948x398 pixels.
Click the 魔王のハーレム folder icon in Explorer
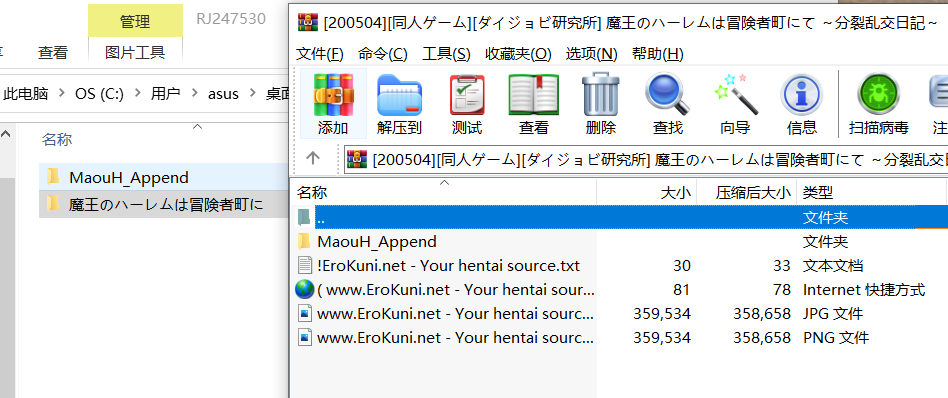tap(53, 204)
